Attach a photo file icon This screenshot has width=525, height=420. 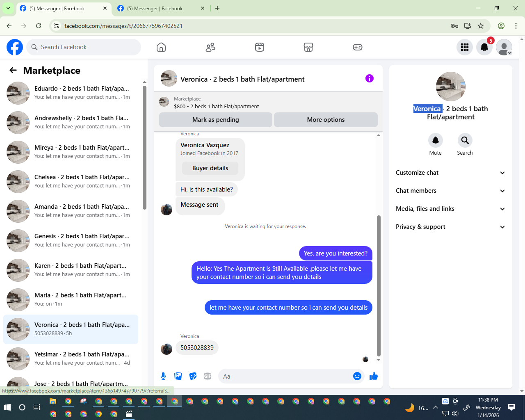coord(178,376)
